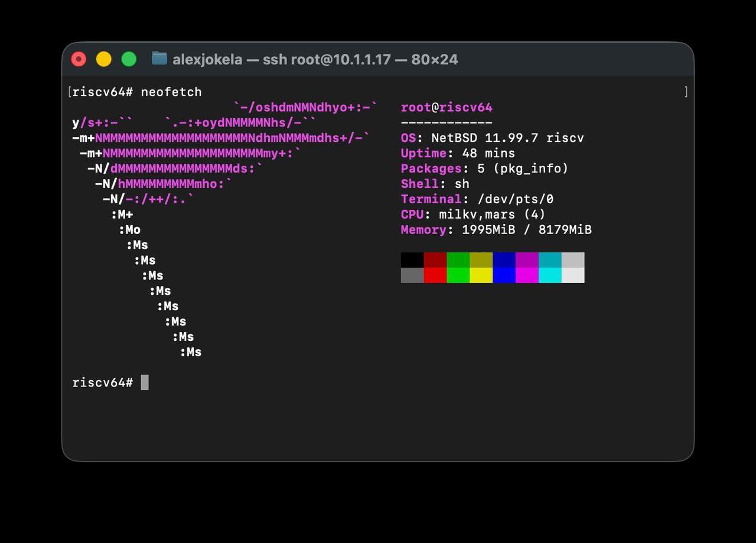Click the white color block, bottom row
Image resolution: width=756 pixels, height=543 pixels.
pos(573,275)
